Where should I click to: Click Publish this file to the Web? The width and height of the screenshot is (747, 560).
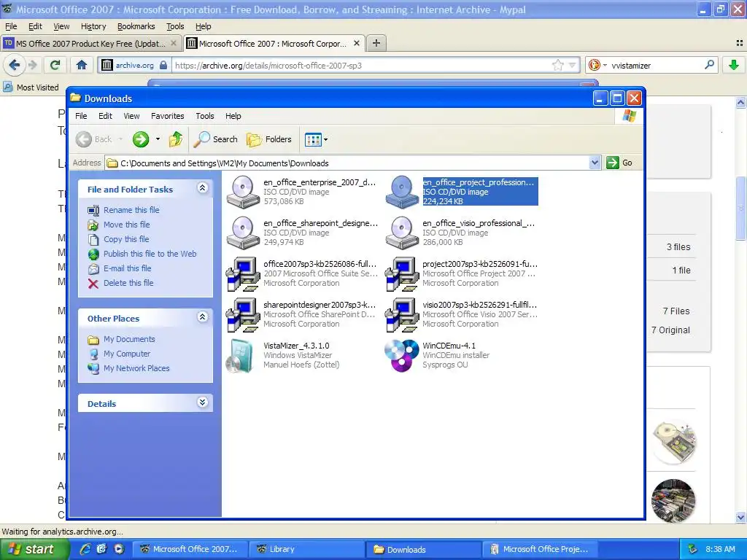(150, 254)
